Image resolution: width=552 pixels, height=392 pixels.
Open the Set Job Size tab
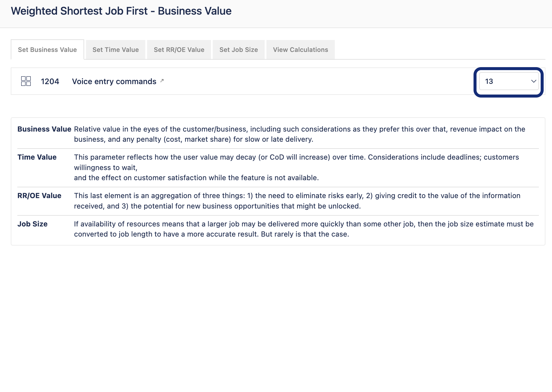pos(239,50)
